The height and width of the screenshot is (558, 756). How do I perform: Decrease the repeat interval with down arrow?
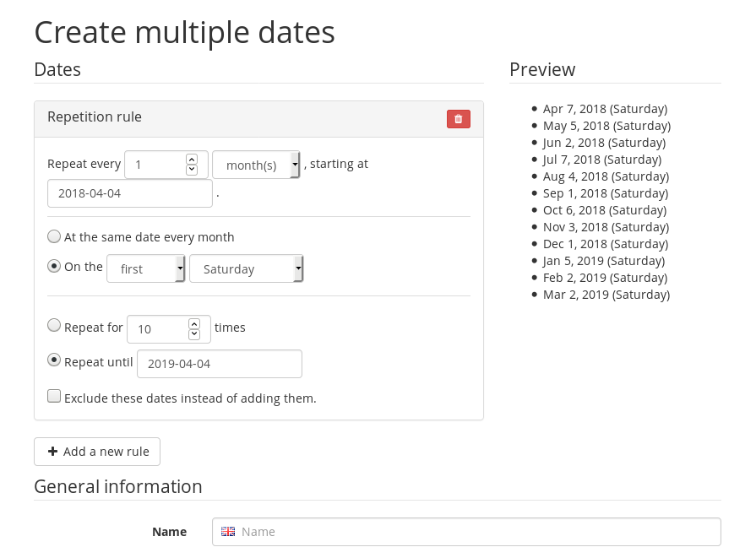coord(192,170)
